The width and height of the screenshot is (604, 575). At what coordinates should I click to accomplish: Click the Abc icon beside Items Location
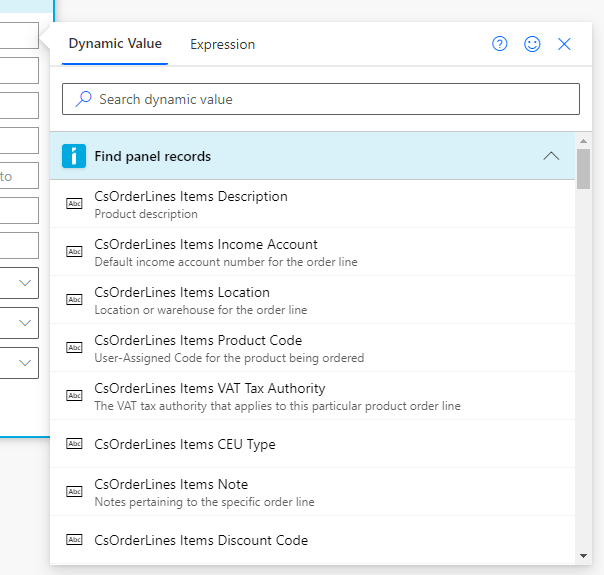[74, 300]
